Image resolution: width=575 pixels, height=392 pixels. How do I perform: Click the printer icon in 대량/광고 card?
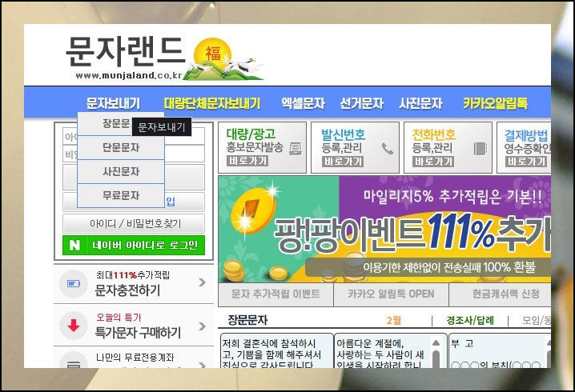(x=296, y=149)
